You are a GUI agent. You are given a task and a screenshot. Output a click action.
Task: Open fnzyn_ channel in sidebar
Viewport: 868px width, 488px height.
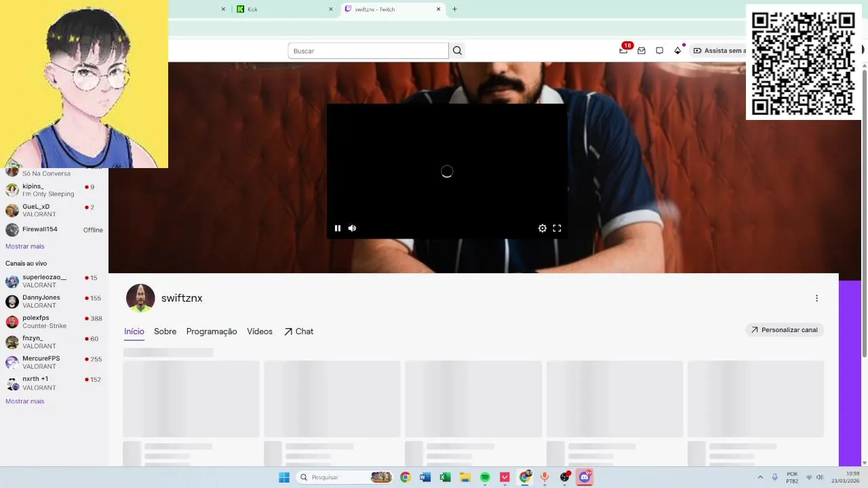(54, 342)
